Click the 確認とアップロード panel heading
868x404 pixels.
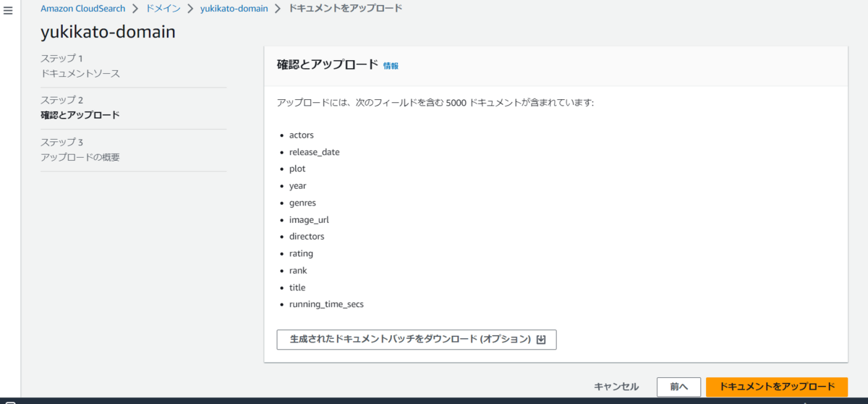tap(328, 64)
